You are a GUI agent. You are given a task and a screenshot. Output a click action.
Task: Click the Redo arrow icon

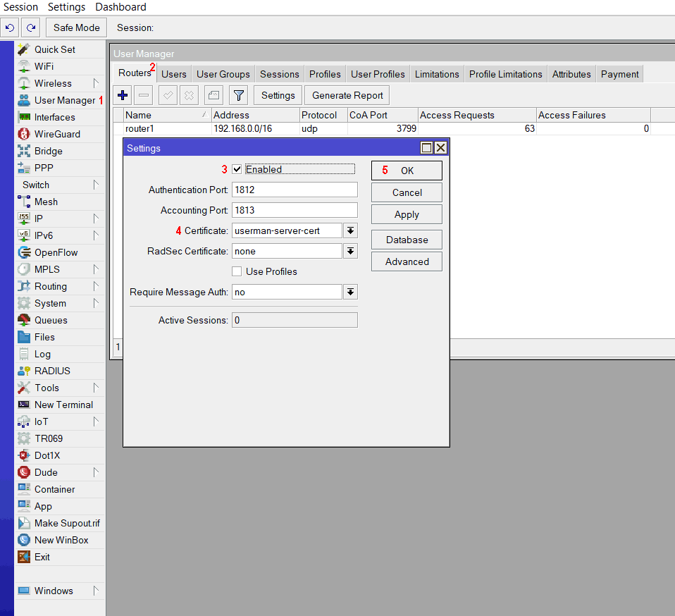[x=30, y=27]
